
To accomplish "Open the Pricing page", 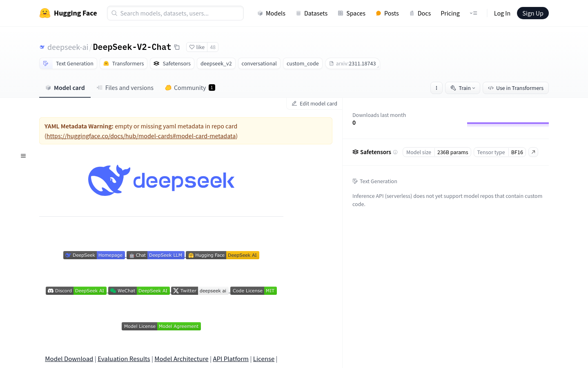I will click(x=450, y=13).
